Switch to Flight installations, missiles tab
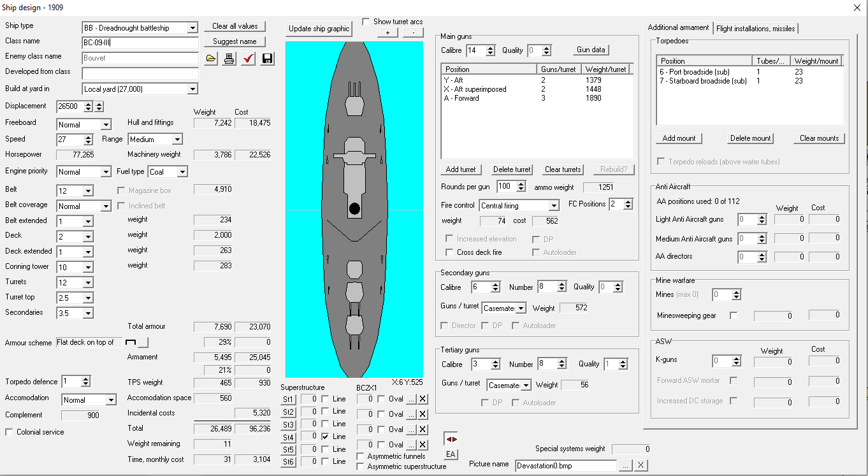 (755, 28)
